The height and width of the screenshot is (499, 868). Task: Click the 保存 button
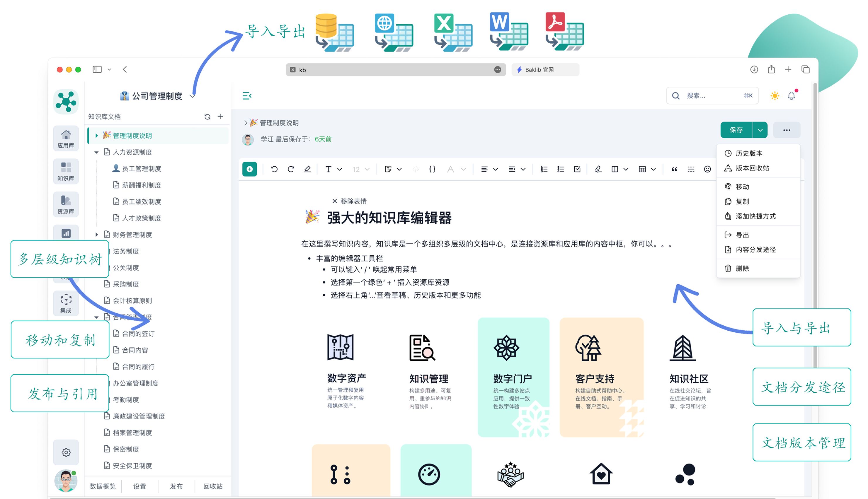[736, 130]
